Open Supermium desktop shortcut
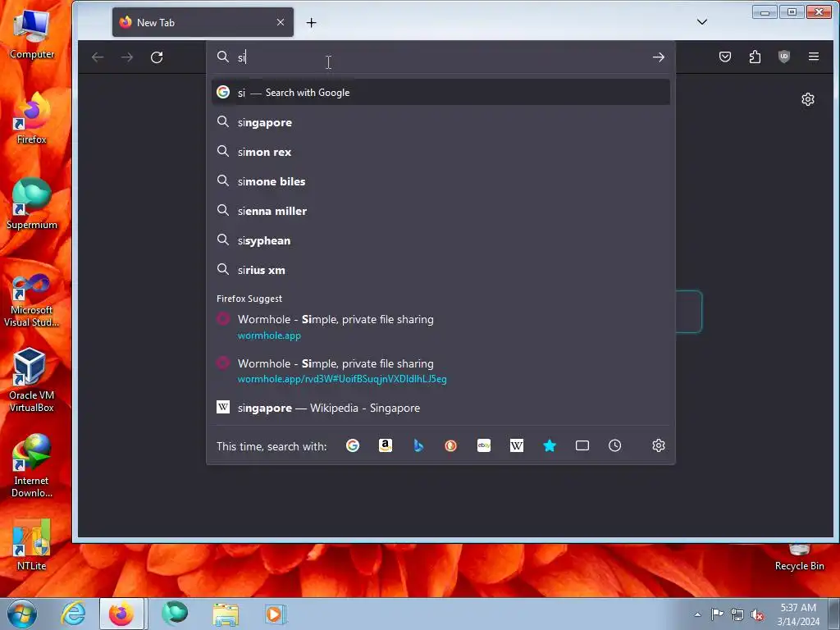Image resolution: width=840 pixels, height=630 pixels. coord(32,203)
